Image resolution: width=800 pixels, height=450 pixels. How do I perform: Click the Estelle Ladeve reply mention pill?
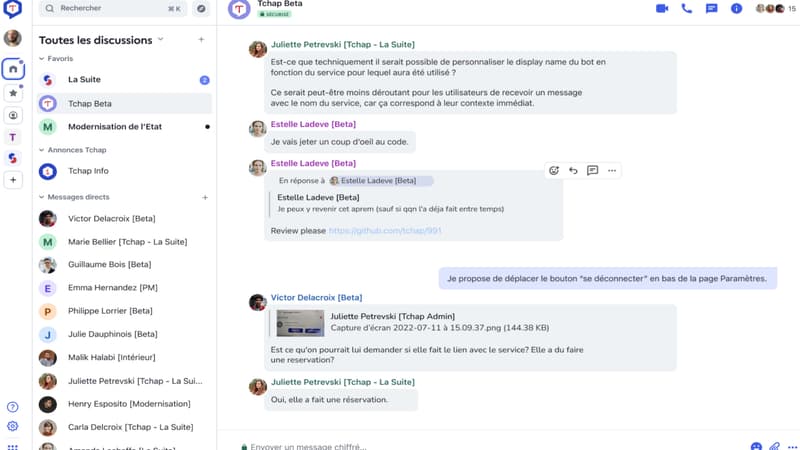coord(381,181)
